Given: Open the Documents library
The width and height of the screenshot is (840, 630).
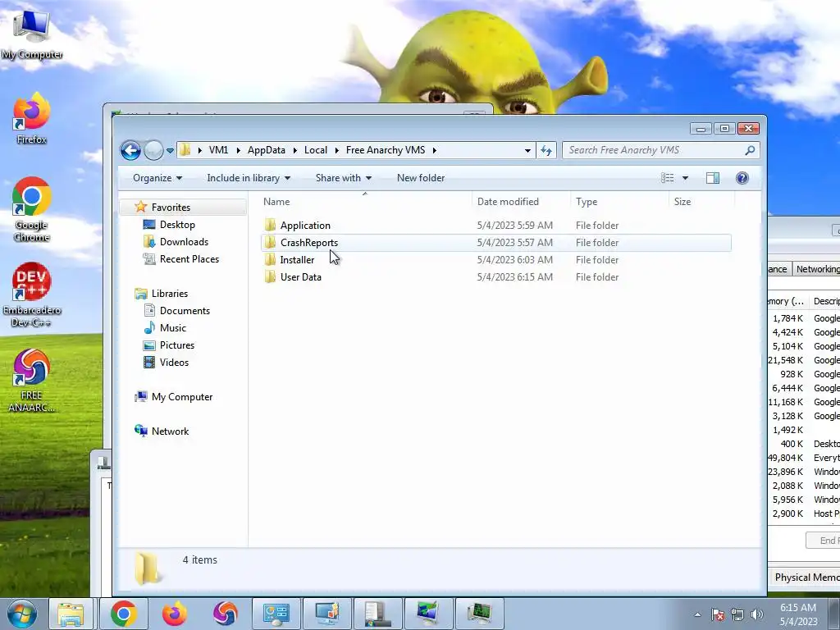Looking at the screenshot, I should pos(185,311).
